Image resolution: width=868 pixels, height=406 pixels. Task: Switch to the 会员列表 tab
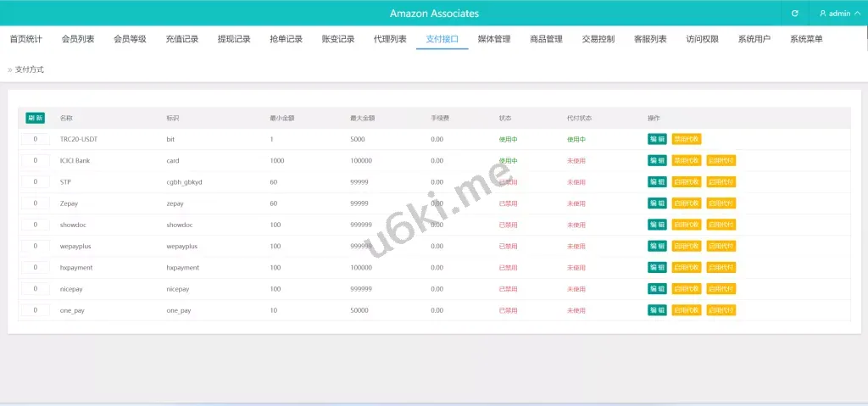[x=78, y=39]
